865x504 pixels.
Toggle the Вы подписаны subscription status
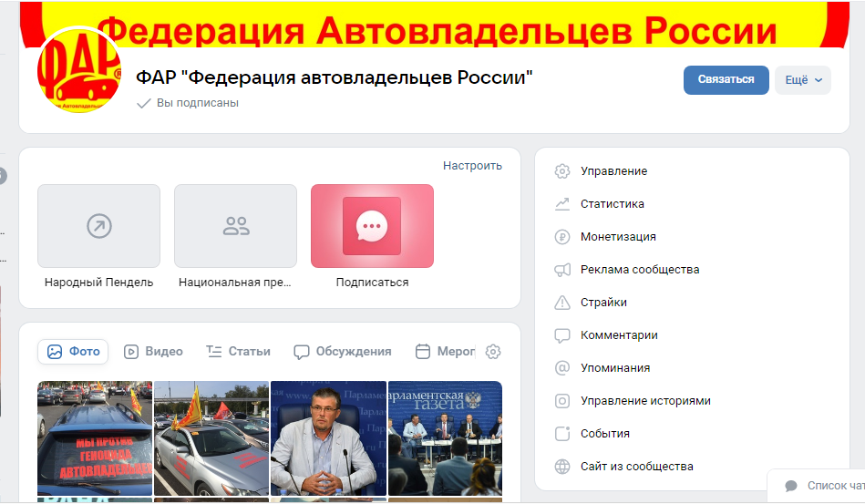coord(188,103)
